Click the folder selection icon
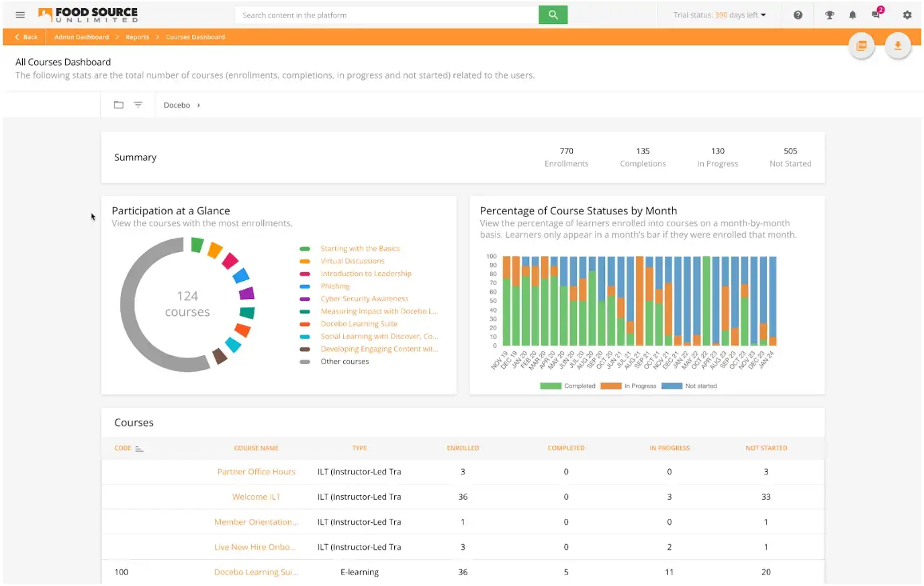The image size is (924, 586). click(x=119, y=104)
